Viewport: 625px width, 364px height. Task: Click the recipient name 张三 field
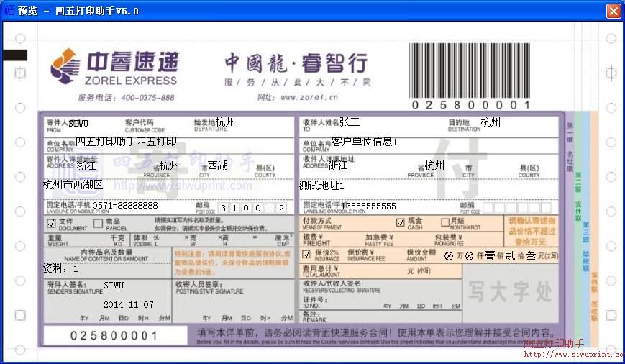tap(350, 122)
